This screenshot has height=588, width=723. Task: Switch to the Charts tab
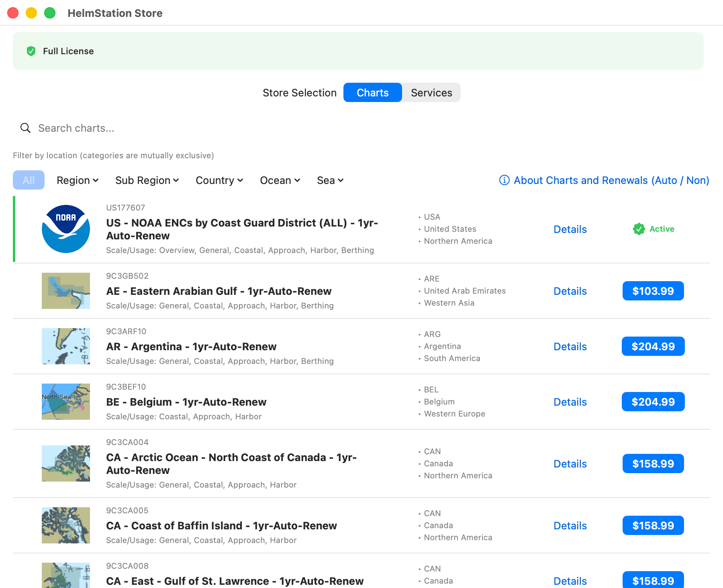(373, 92)
